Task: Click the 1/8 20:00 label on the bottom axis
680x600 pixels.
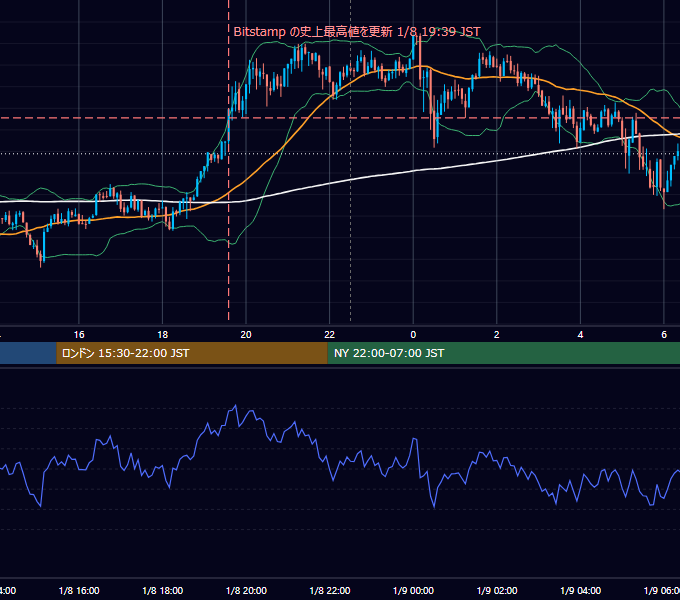Action: point(246,591)
